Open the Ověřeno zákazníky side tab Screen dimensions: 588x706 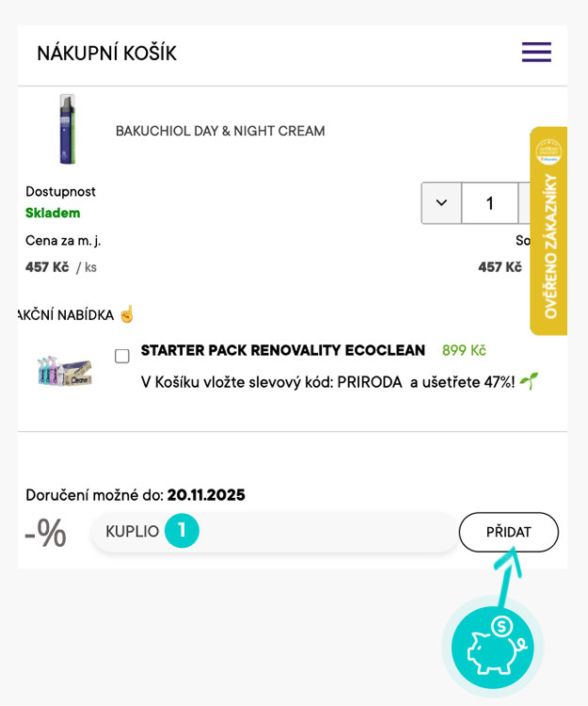tap(549, 245)
